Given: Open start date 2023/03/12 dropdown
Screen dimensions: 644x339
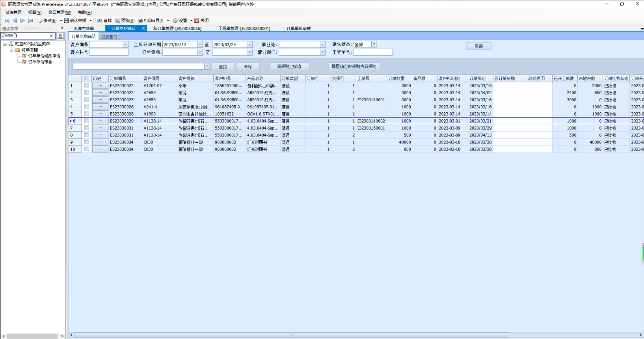Looking at the screenshot, I should tap(200, 45).
